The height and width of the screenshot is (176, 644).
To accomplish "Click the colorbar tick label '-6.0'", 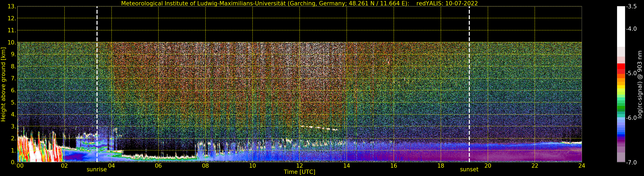I will coord(631,118).
